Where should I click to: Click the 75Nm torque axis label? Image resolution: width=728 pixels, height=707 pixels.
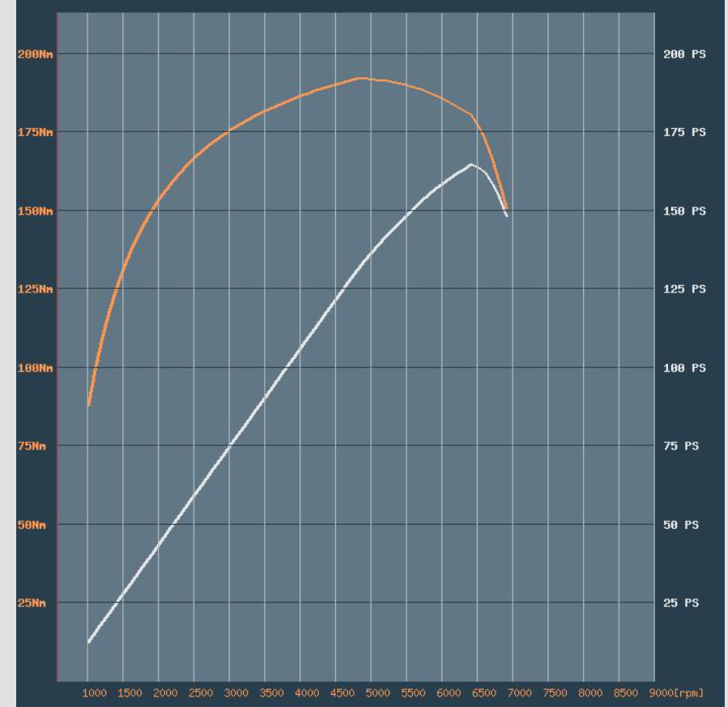coord(32,446)
